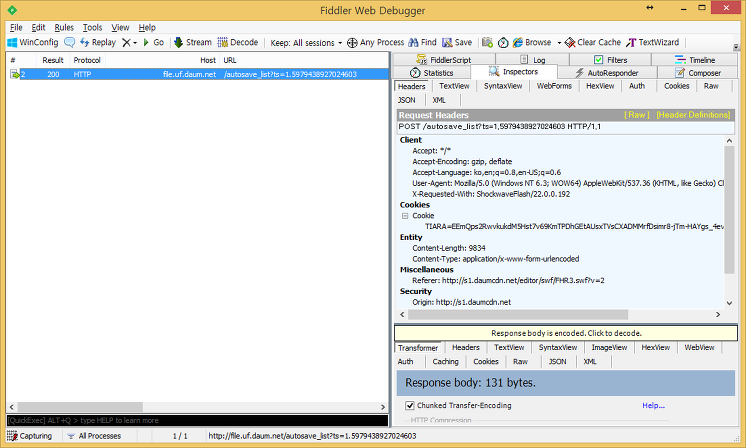Image resolution: width=746 pixels, height=448 pixels.
Task: Click the [Header Definitions] link
Action: [x=693, y=115]
